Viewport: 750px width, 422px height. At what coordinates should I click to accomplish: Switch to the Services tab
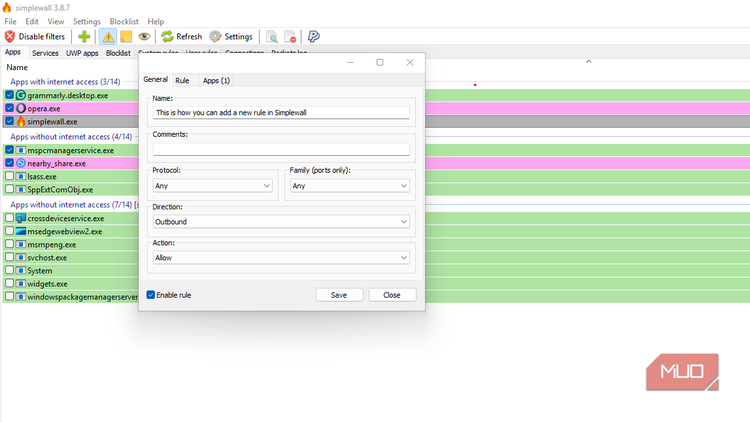coord(45,53)
